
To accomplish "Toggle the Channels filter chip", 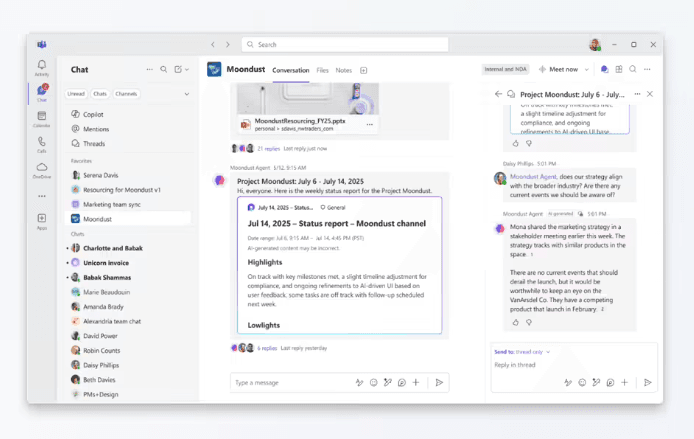I will 126,94.
